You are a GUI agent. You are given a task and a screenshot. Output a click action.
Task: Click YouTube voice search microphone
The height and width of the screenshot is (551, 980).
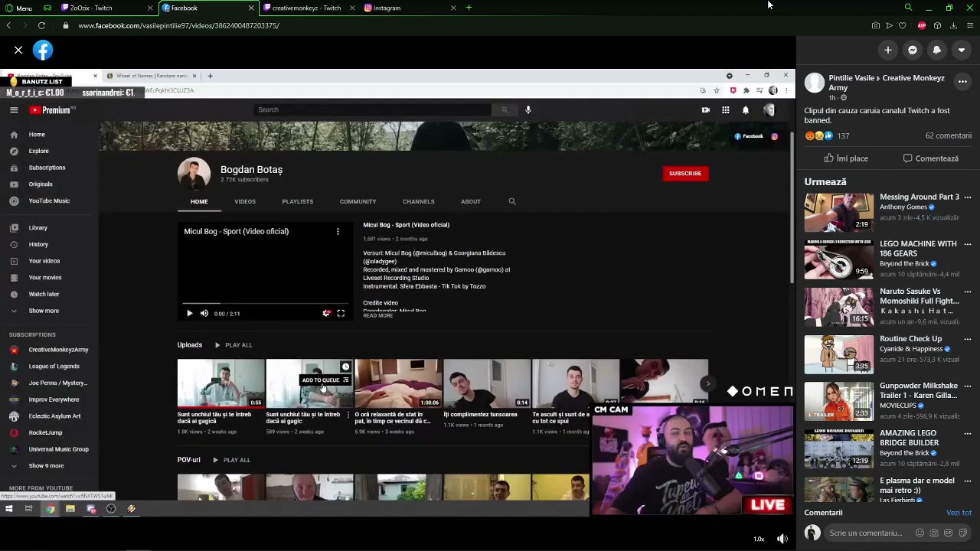coord(528,110)
